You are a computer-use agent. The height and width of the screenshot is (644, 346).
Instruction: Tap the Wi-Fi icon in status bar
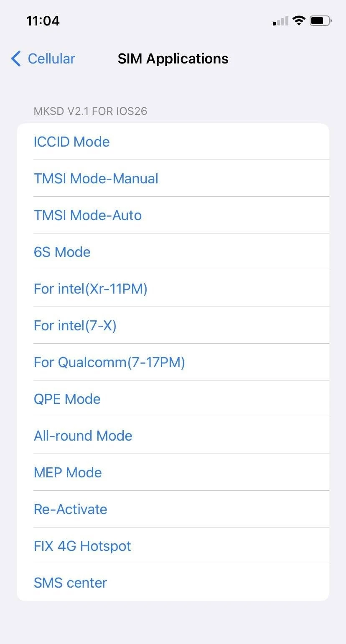coord(299,20)
